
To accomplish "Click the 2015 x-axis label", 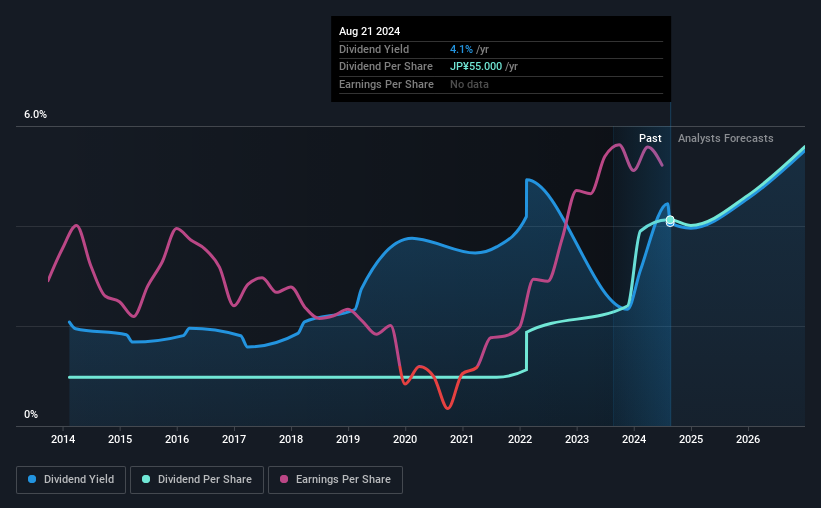I will click(120, 439).
